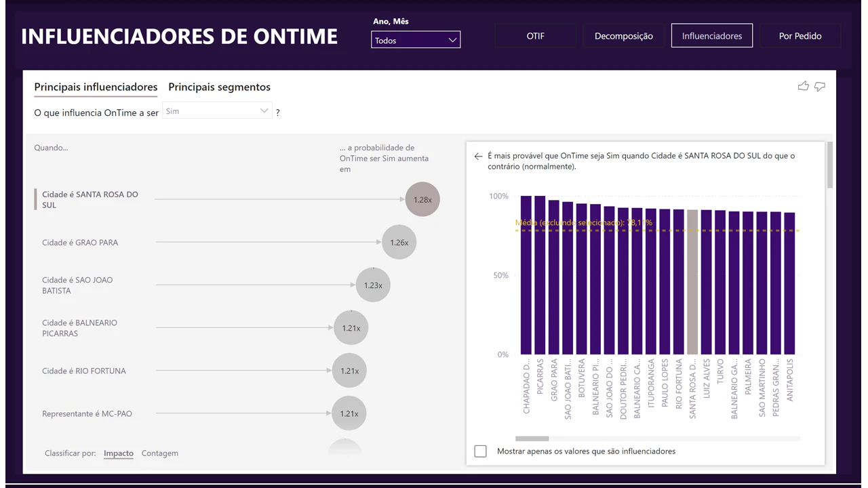This screenshot has height=488, width=868.
Task: Click the PICARRAS bar in chart
Action: pyautogui.click(x=540, y=275)
